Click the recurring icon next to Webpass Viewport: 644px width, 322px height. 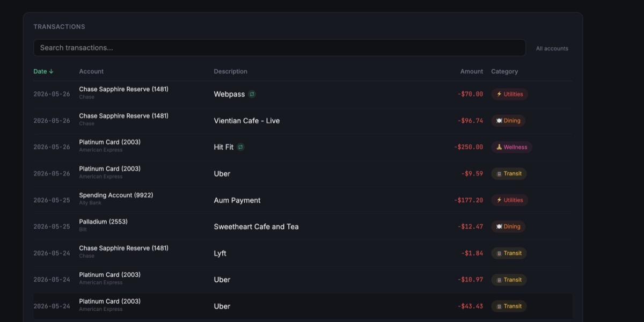252,94
